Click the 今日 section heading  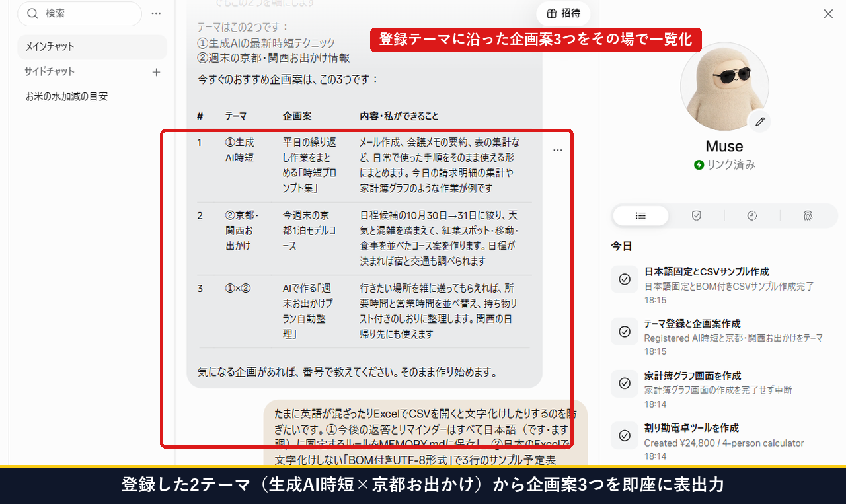pos(621,246)
